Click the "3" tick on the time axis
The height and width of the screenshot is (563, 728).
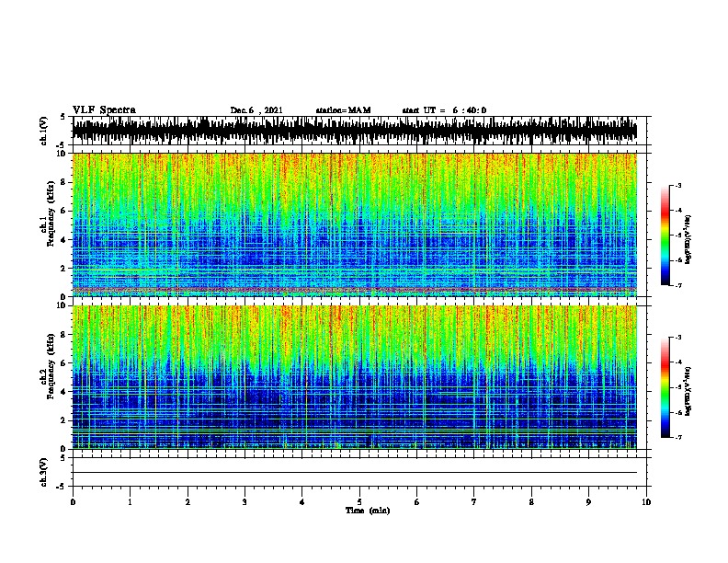tap(245, 502)
